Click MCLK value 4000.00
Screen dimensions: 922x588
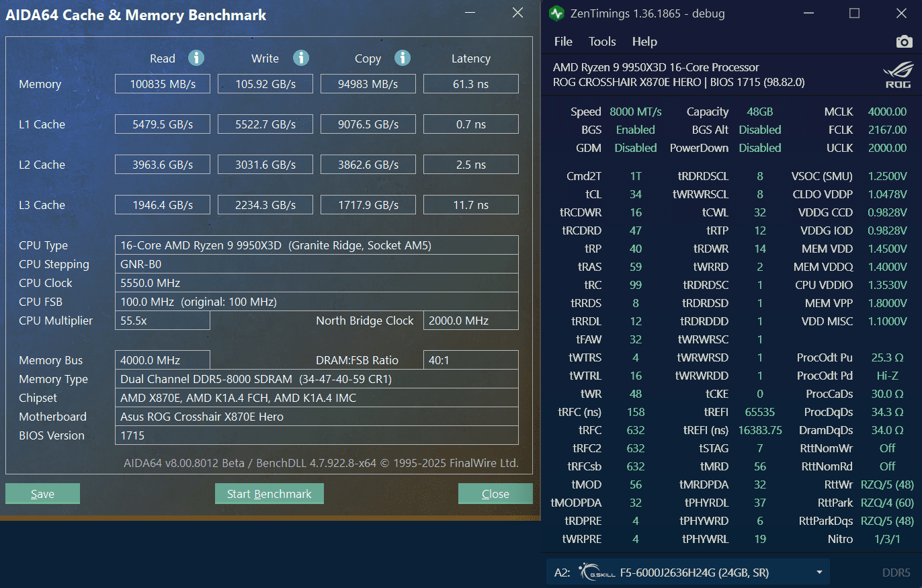point(887,112)
